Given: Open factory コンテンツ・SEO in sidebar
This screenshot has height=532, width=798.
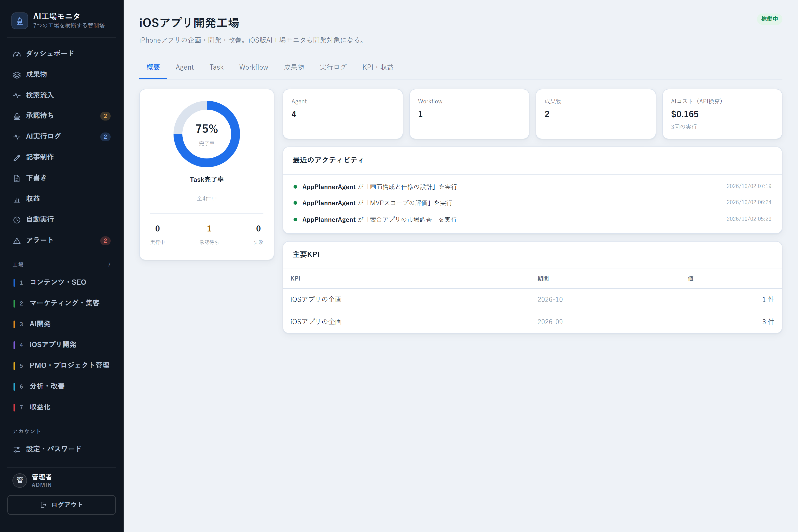Looking at the screenshot, I should pos(61,282).
